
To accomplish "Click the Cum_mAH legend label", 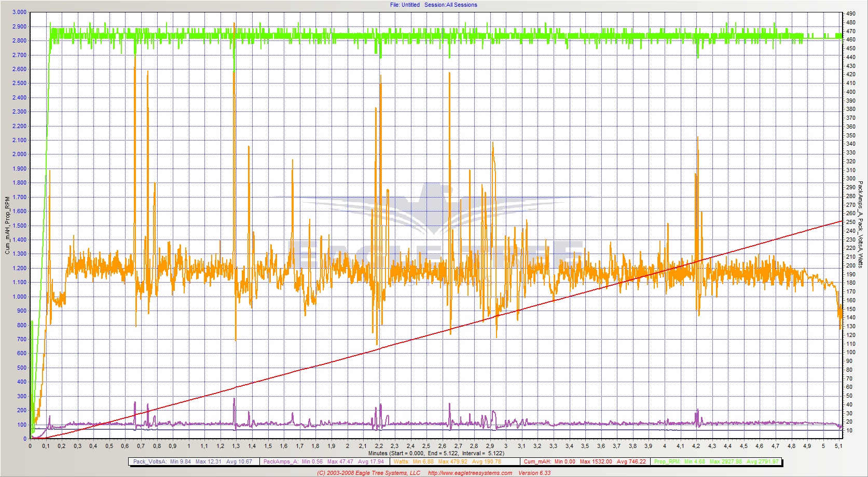I will (x=538, y=461).
